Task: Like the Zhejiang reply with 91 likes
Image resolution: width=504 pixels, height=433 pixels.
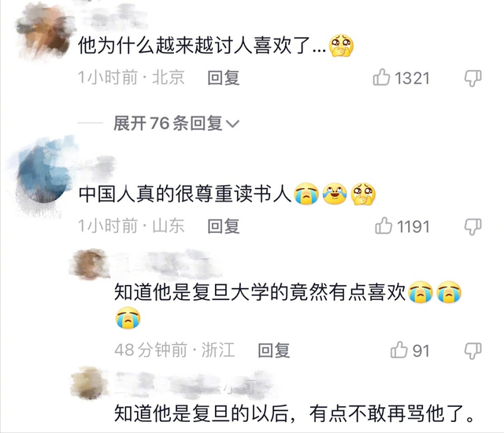Action: coord(399,350)
